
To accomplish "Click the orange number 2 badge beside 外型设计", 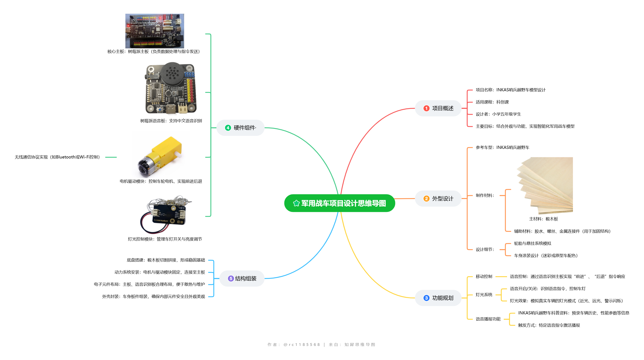I will click(x=426, y=198).
